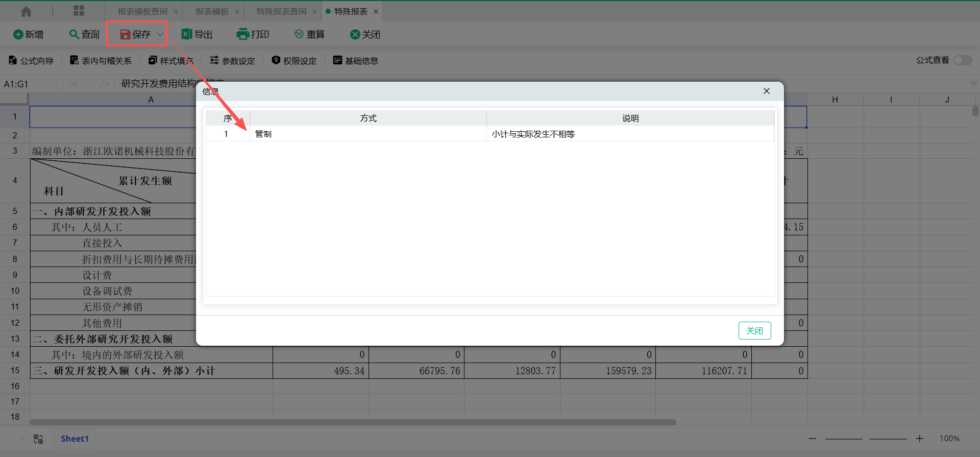
Task: Toggle the 公式查看 switch
Action: [963, 60]
